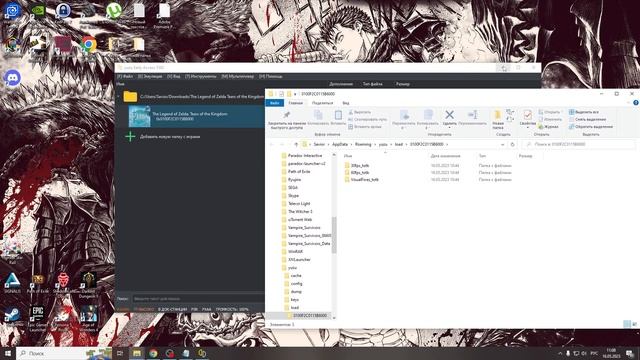Screen dimensions: 640x360
Task: Open the Explorer help question mark icon
Action: coord(636,103)
